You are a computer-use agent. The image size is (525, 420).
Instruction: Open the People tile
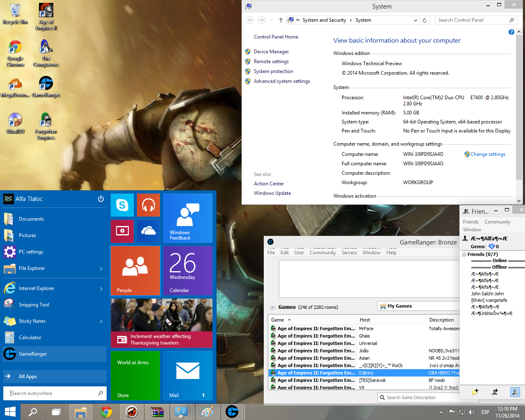tap(135, 270)
